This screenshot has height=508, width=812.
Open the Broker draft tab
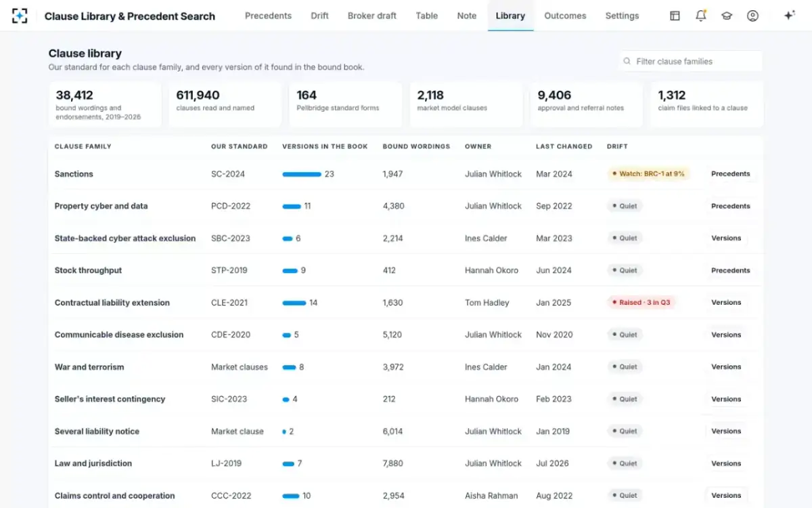point(372,16)
